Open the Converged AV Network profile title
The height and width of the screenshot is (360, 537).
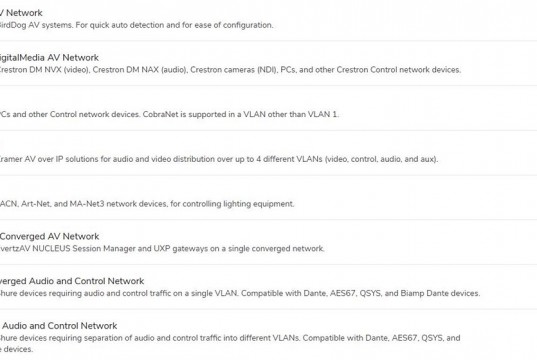pyautogui.click(x=50, y=236)
